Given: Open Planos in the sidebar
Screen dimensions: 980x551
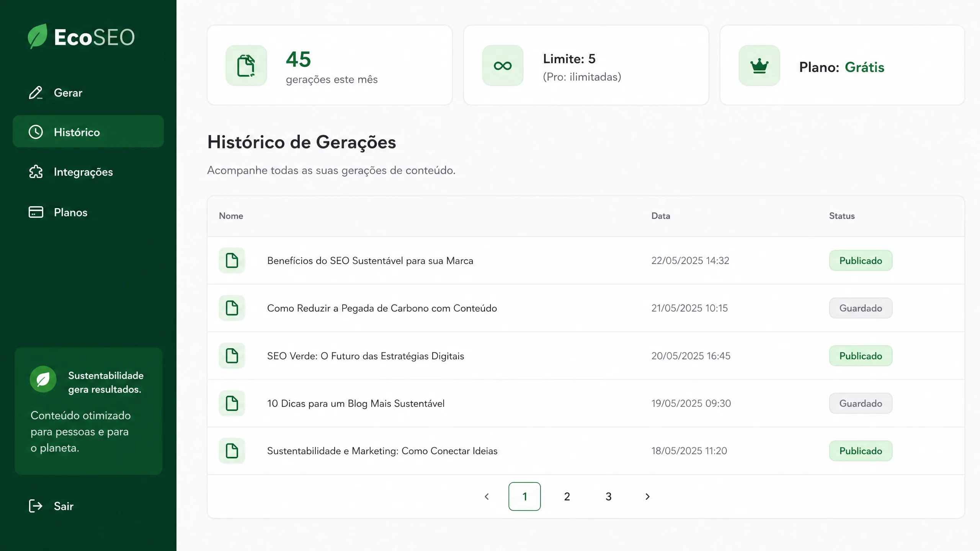Looking at the screenshot, I should pyautogui.click(x=88, y=212).
